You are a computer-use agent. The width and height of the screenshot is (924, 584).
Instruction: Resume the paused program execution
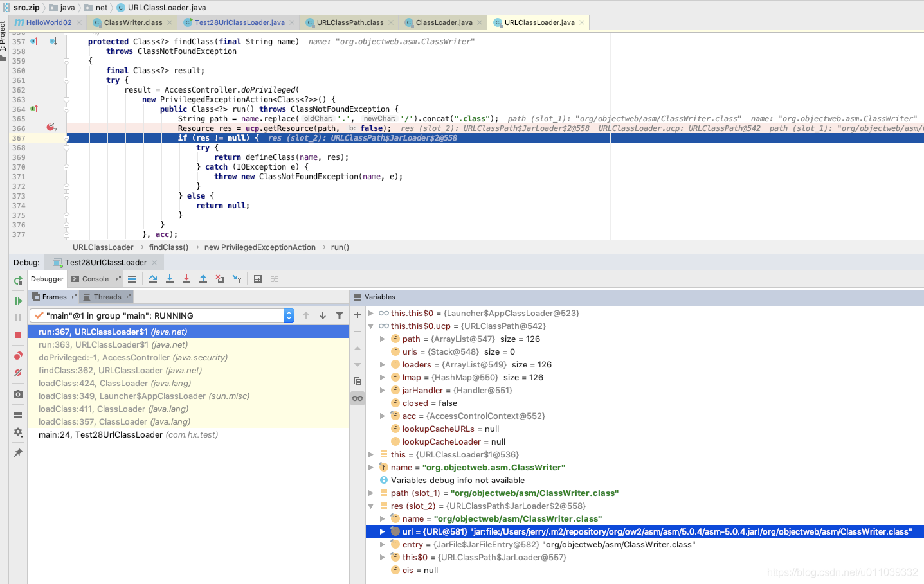click(x=18, y=301)
